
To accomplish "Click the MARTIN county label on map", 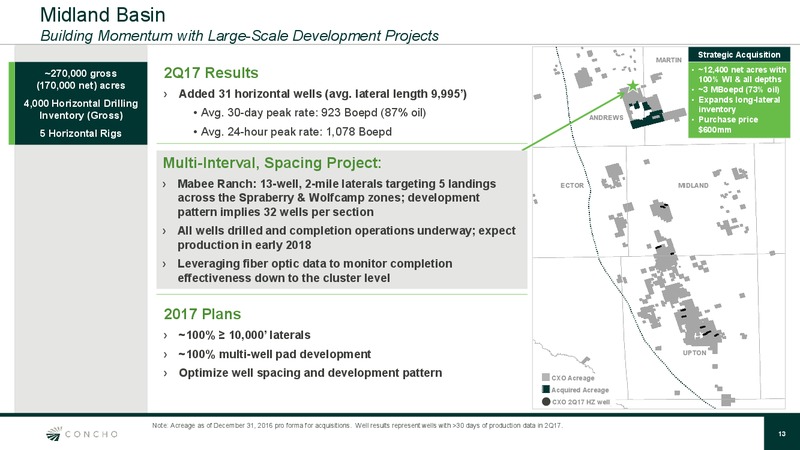I will 668,60.
